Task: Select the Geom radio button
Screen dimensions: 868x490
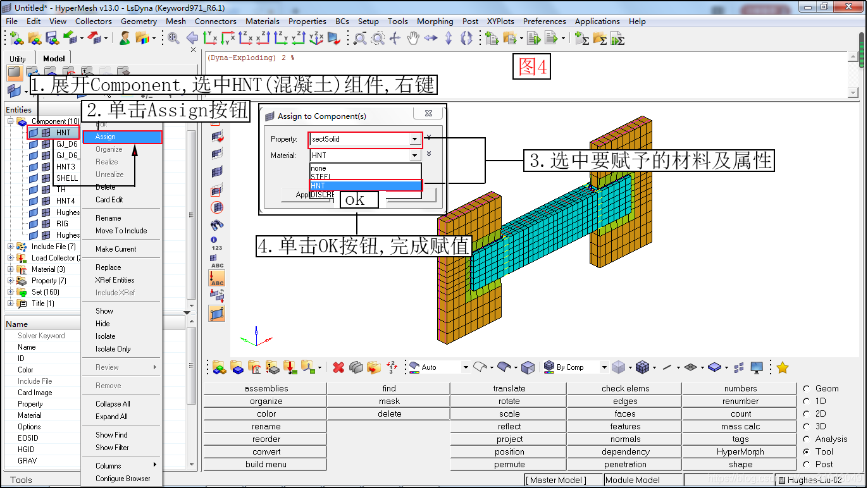Action: pos(806,388)
